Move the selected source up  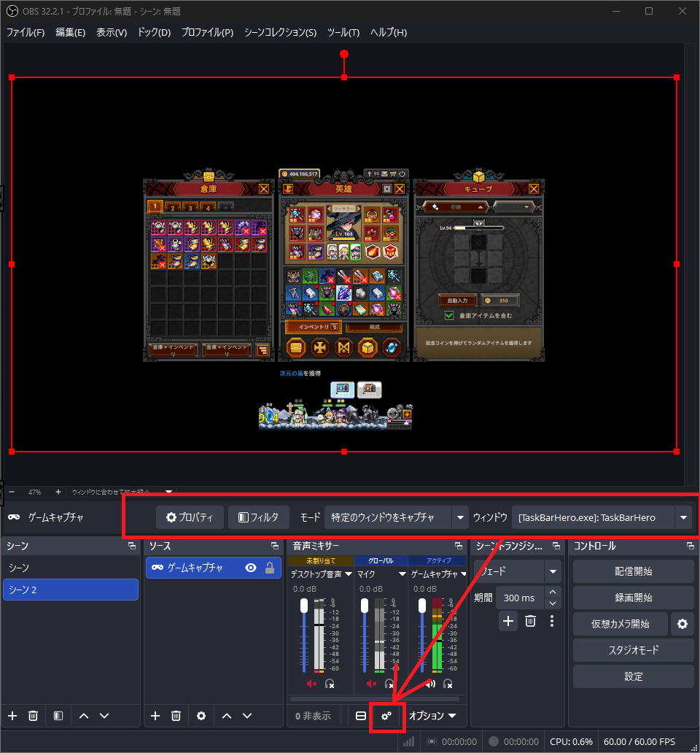point(227,716)
